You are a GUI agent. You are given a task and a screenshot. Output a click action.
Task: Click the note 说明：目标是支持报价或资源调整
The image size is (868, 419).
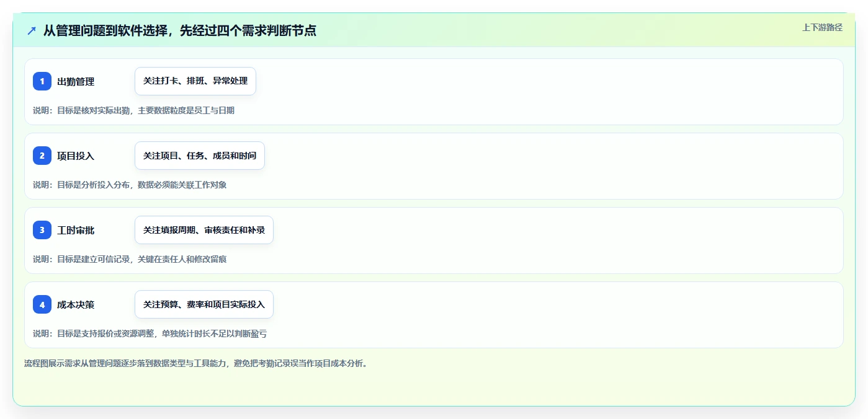[x=150, y=333]
